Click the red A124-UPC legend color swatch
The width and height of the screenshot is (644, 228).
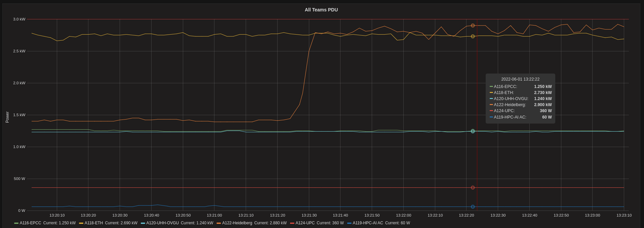(x=292, y=223)
